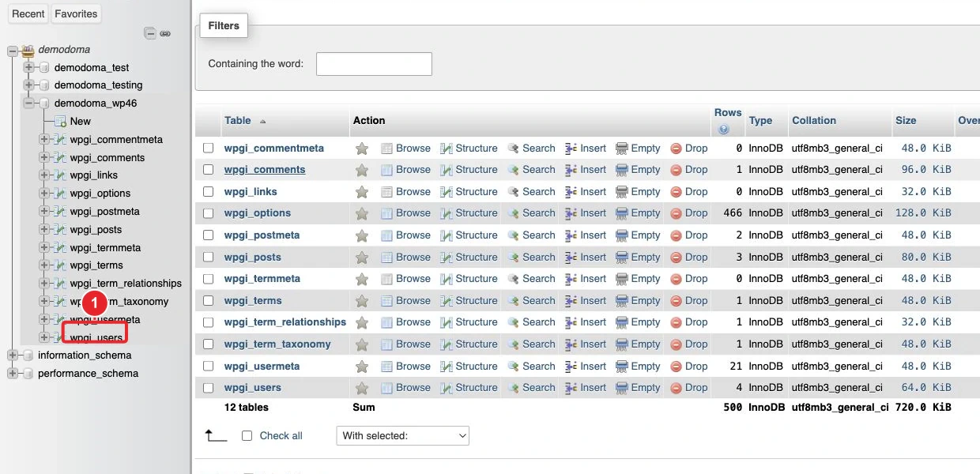Select the wpgi_links row checkbox
Image resolution: width=980 pixels, height=474 pixels.
(209, 192)
